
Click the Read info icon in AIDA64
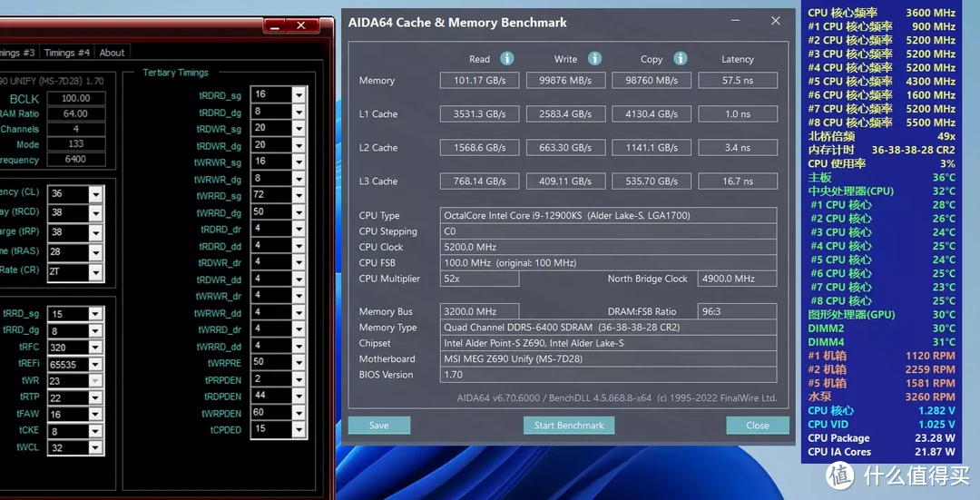click(x=507, y=59)
